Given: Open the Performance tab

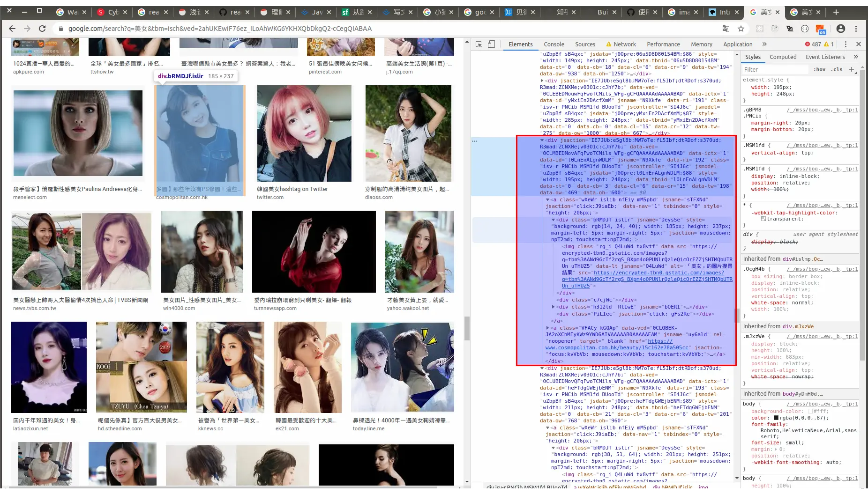Looking at the screenshot, I should (663, 44).
